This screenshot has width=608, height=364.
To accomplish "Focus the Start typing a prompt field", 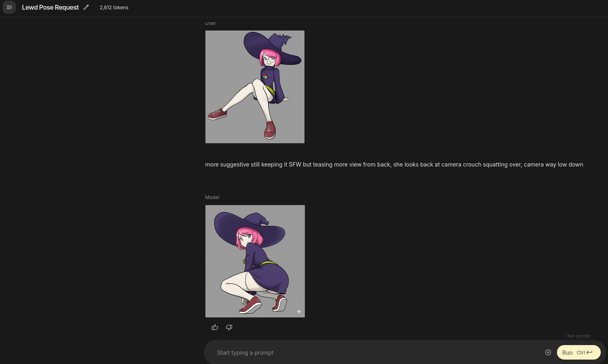I will (x=378, y=352).
